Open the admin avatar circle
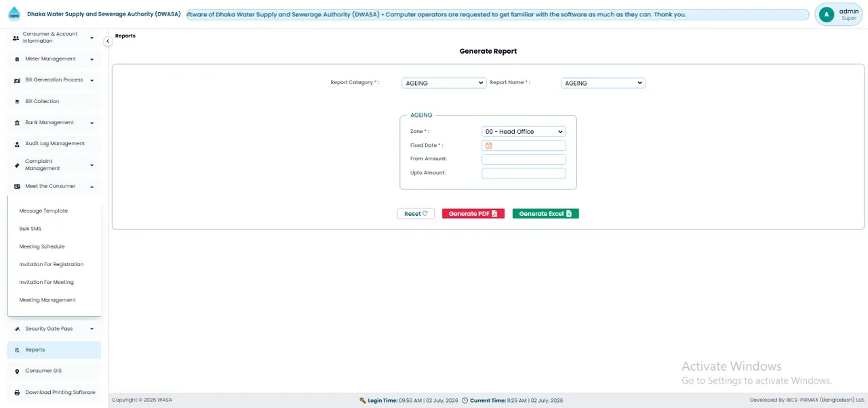The image size is (868, 408). (x=827, y=14)
